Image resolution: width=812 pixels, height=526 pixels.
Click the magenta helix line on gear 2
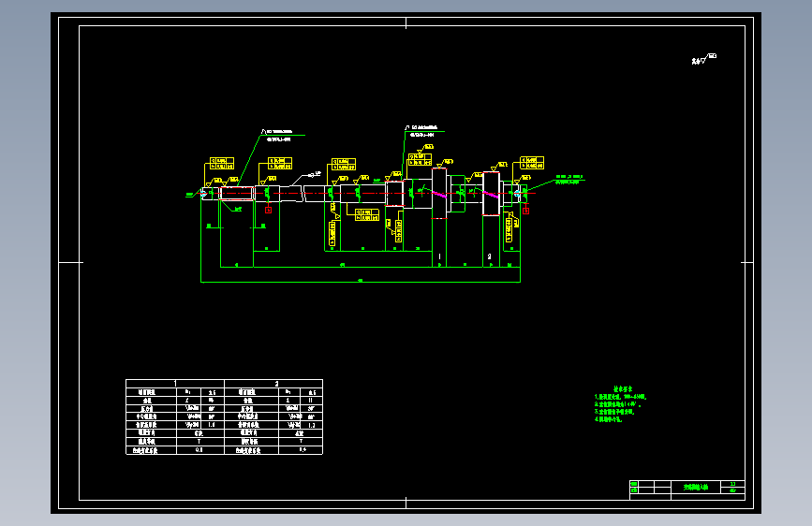point(491,195)
